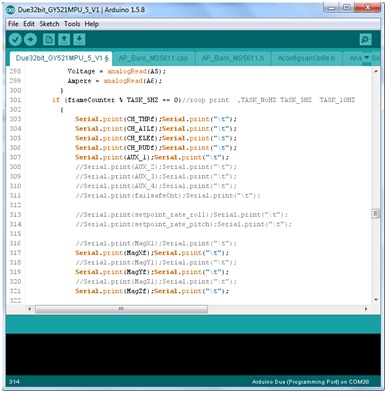387x393 pixels.
Task: Switch to the AP_Baro_MS5611.h tab
Action: [x=233, y=58]
